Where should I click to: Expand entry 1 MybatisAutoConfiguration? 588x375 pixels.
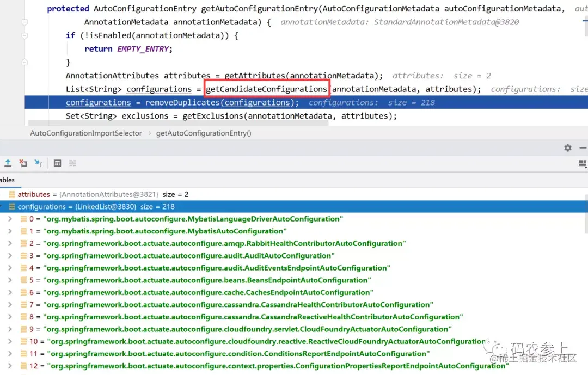point(10,231)
